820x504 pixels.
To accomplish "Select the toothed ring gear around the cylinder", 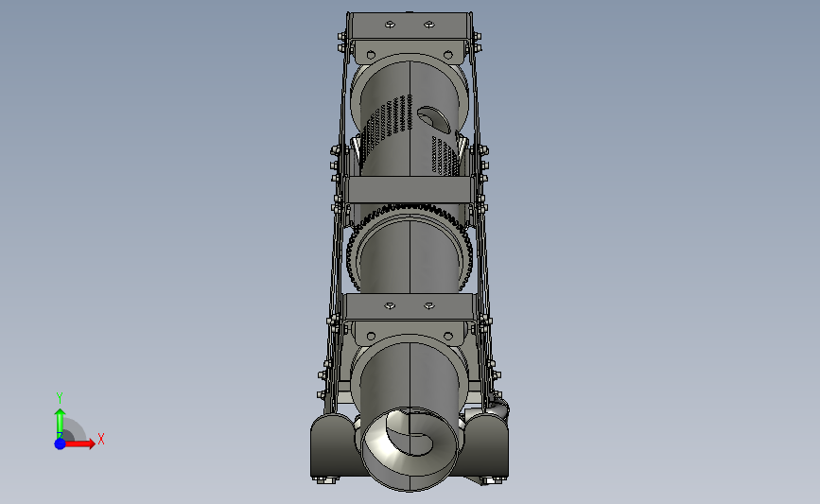I will 410,248.
